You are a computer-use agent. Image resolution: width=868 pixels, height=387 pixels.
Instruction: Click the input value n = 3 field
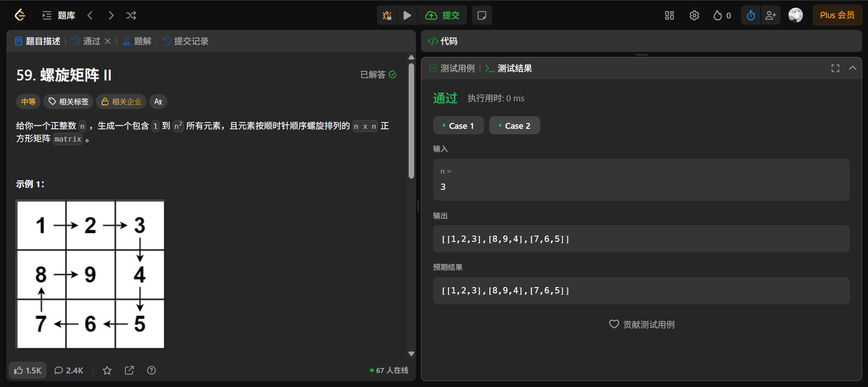click(x=641, y=179)
